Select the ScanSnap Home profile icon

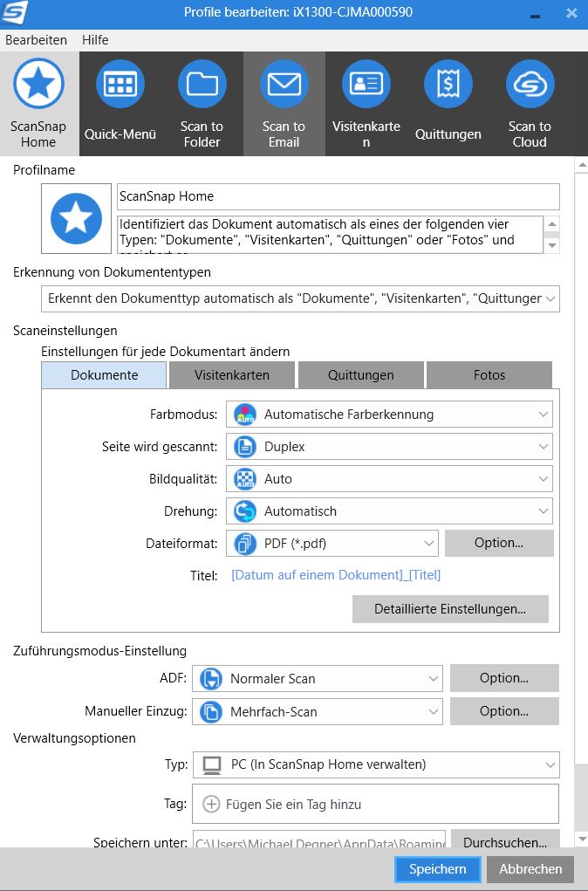tap(38, 85)
